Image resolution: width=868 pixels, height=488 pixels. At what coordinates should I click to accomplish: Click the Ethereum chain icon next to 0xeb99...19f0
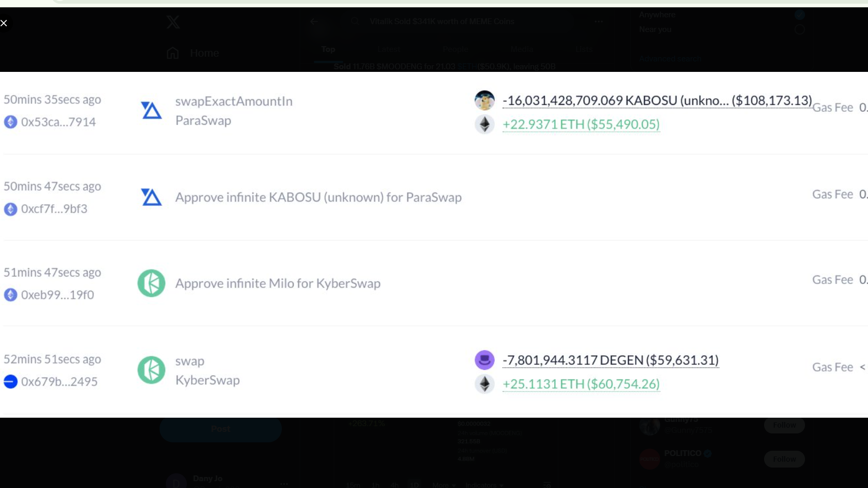click(x=10, y=295)
